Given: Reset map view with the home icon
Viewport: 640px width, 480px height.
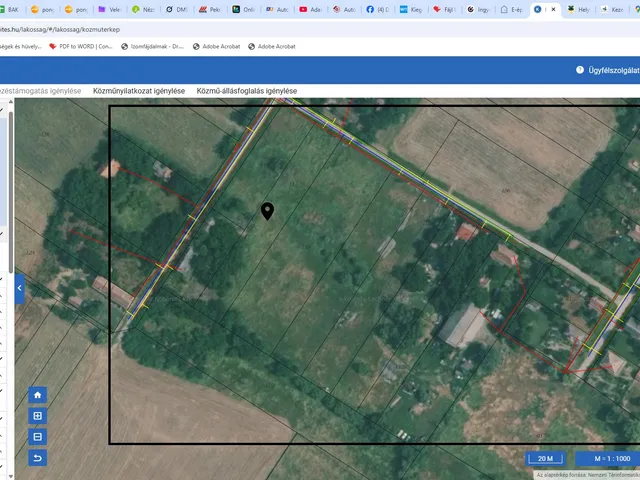Looking at the screenshot, I should (x=38, y=395).
